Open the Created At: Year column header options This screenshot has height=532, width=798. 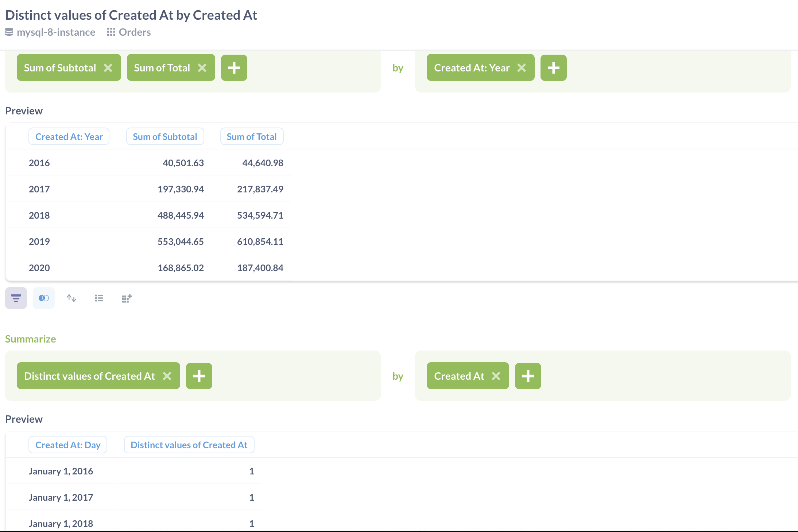pyautogui.click(x=69, y=136)
